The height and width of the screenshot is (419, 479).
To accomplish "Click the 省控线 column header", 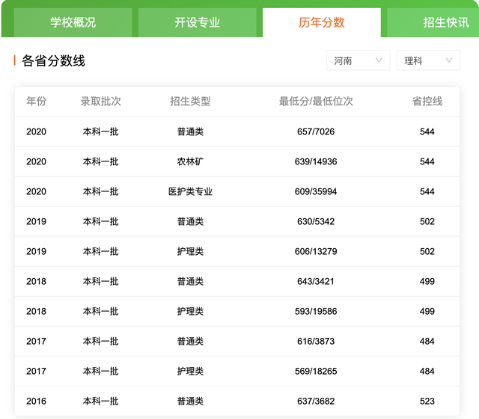I will 427,101.
